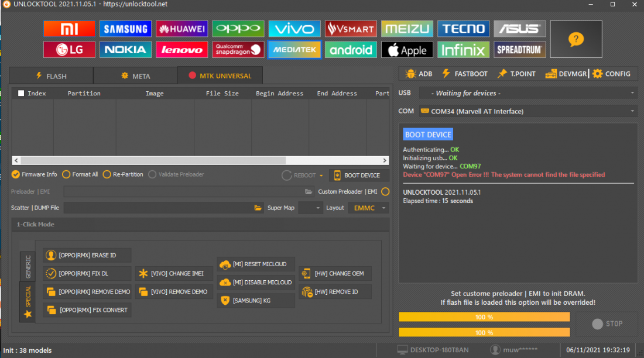This screenshot has height=358, width=644.
Task: Select the MediaTek brand logo
Action: pos(294,50)
